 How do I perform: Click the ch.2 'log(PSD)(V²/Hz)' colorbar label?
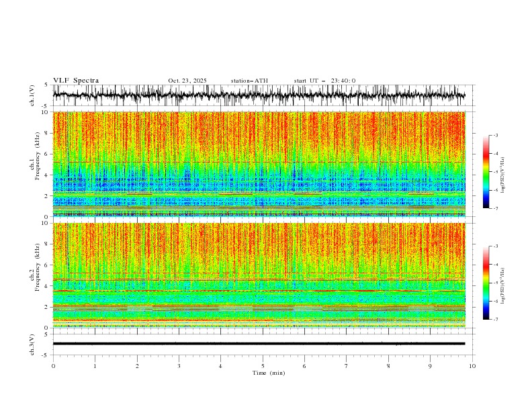[x=503, y=286]
